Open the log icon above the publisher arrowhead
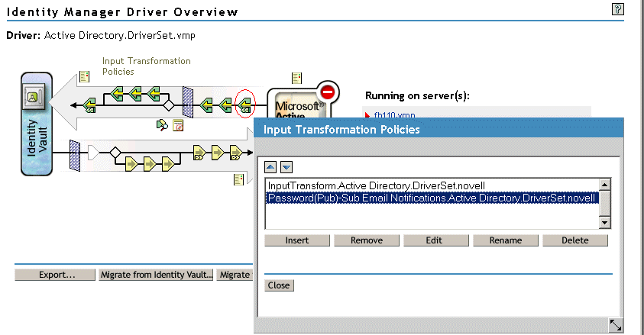Image resolution: width=644 pixels, height=335 pixels. tap(84, 76)
